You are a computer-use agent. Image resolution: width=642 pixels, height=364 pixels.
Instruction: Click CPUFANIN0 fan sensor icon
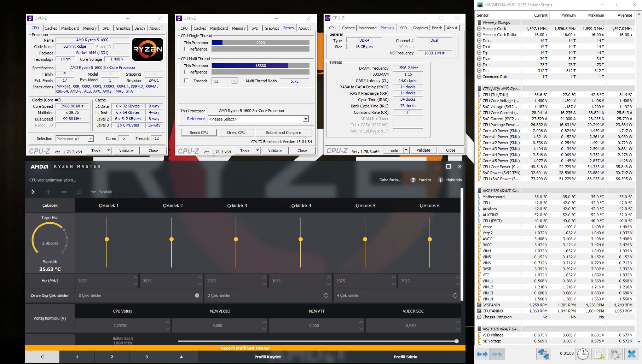tap(479, 311)
